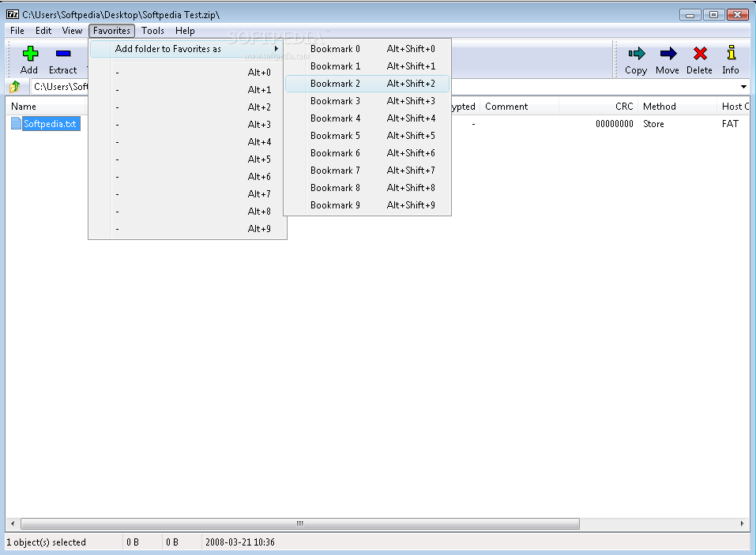Close the open Favorites menu
This screenshot has width=756, height=555.
(x=111, y=31)
